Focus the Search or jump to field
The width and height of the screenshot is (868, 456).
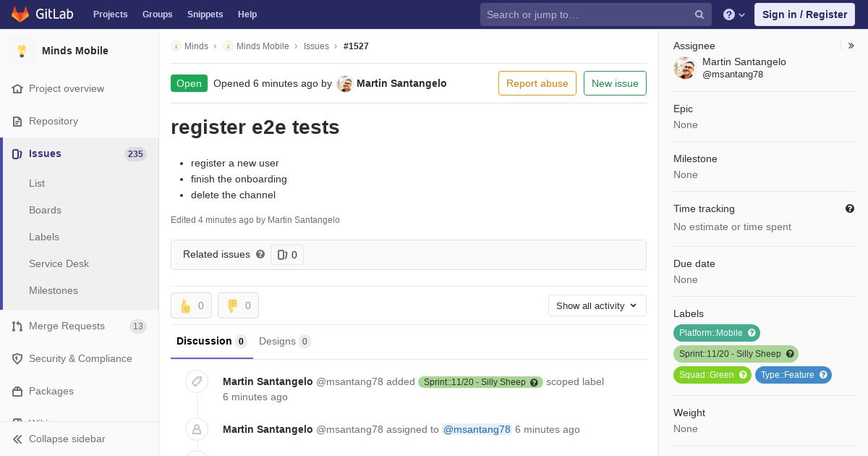pos(596,14)
